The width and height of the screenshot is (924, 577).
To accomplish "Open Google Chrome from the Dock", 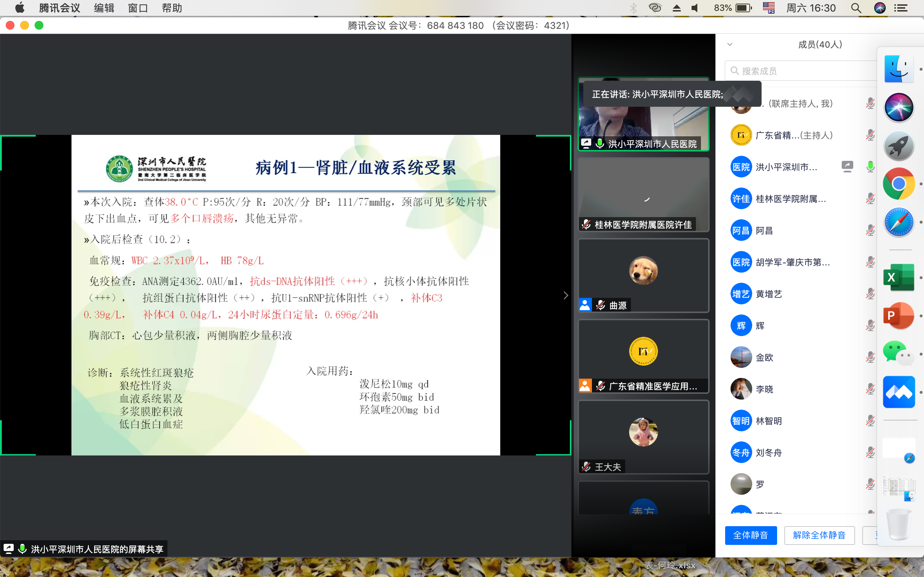I will 899,184.
